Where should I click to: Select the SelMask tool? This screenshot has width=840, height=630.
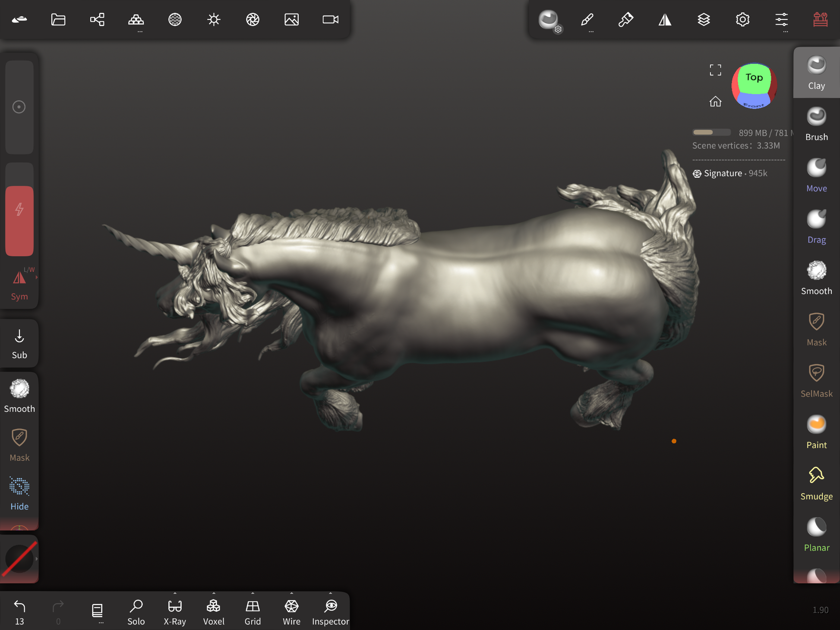click(816, 381)
